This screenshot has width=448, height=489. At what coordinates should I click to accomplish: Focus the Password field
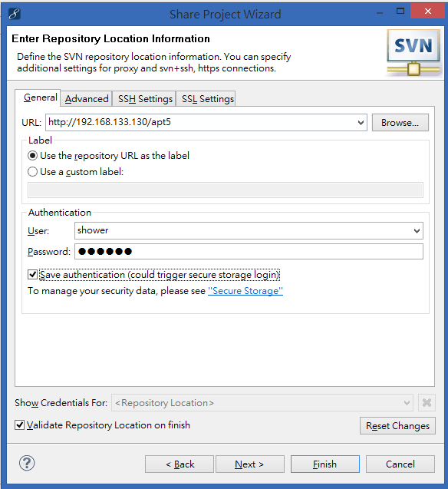tap(249, 251)
